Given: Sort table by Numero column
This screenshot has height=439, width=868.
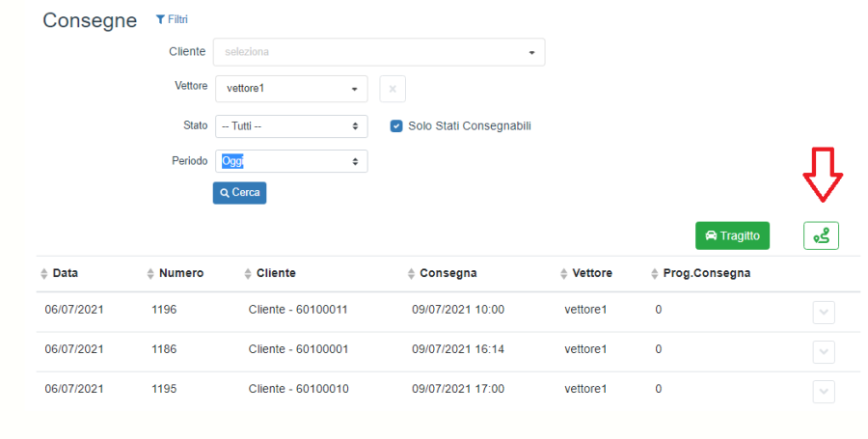Looking at the screenshot, I should 175,273.
